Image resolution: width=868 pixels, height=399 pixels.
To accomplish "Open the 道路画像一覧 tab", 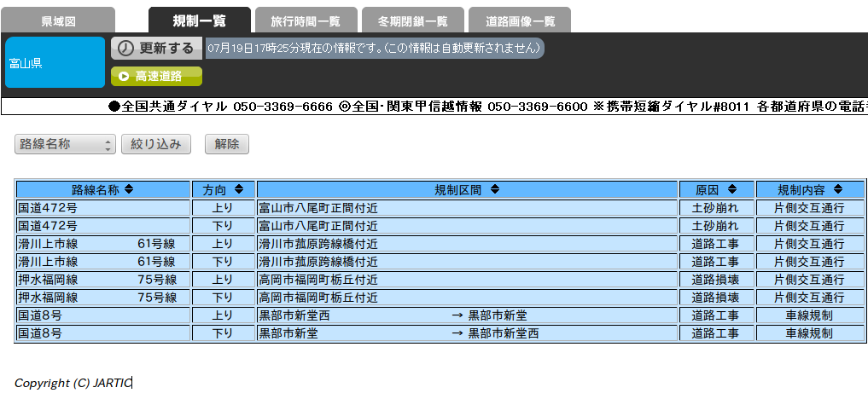I will (x=519, y=20).
